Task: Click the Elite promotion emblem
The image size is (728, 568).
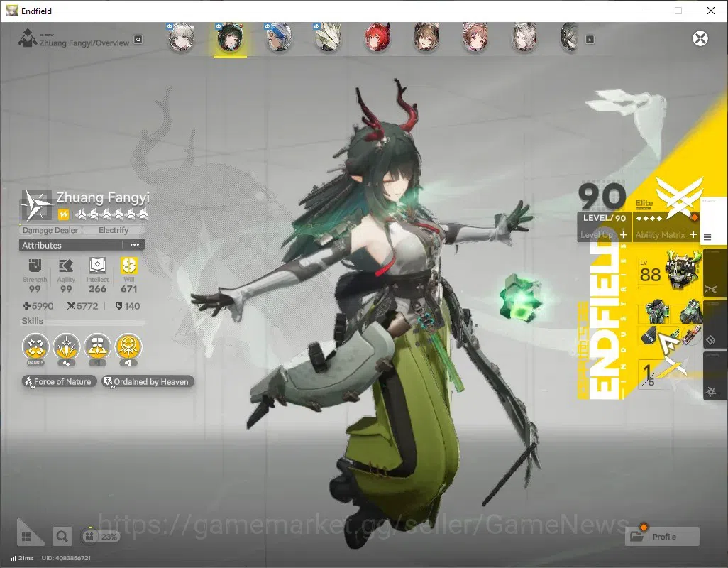Action: coord(679,197)
